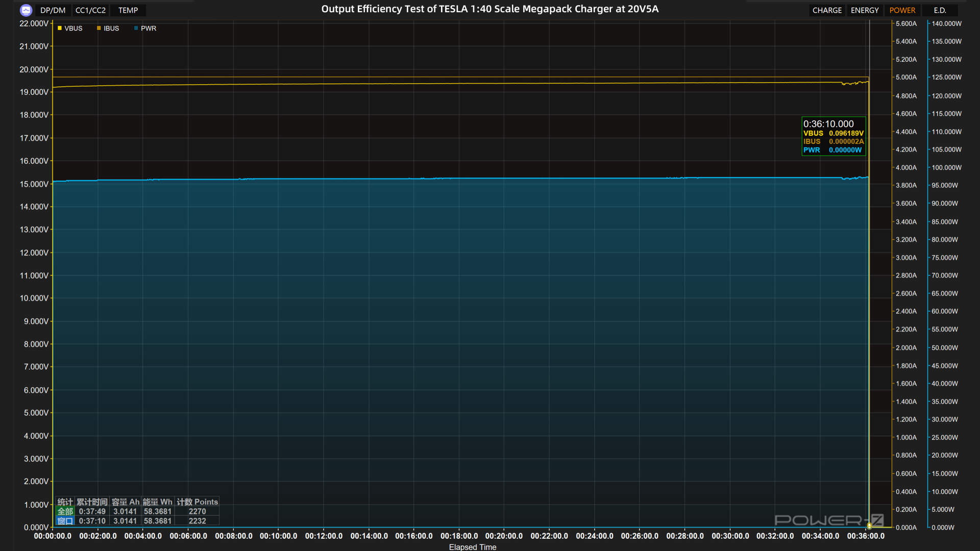Click the Elapsed Time axis label

click(x=472, y=547)
